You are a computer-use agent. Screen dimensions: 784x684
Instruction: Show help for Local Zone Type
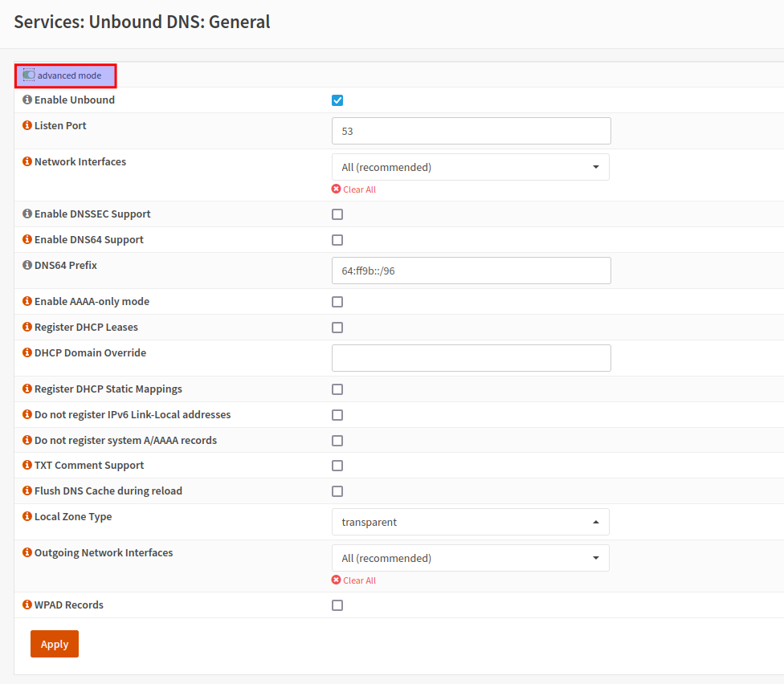(27, 517)
